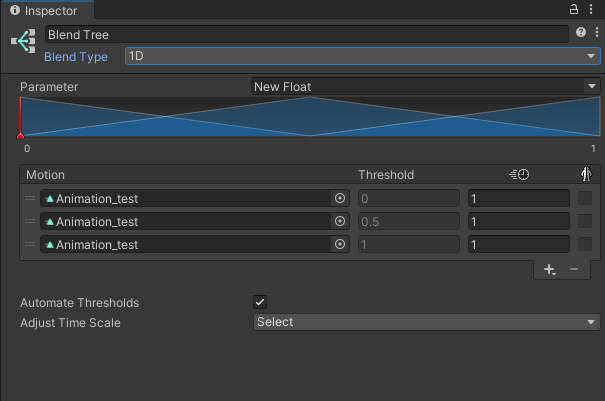Click the Parameter label

tap(49, 87)
